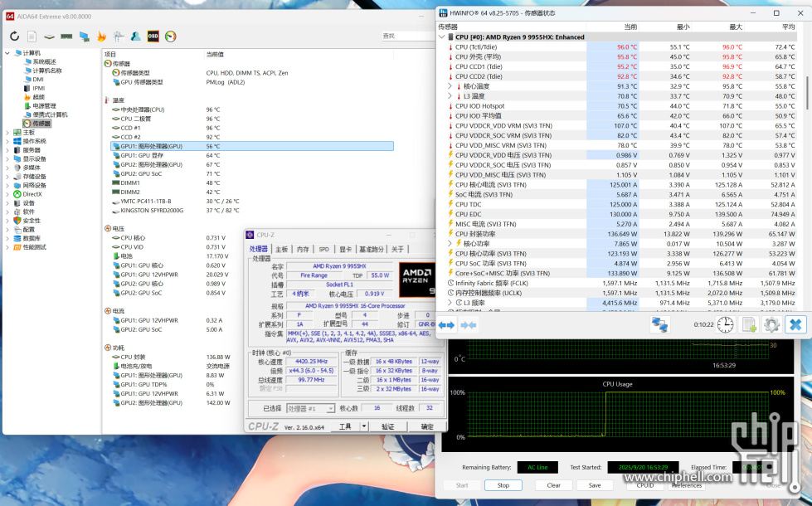Click the monitor icon in AIDA64 toolbar

[x=84, y=36]
